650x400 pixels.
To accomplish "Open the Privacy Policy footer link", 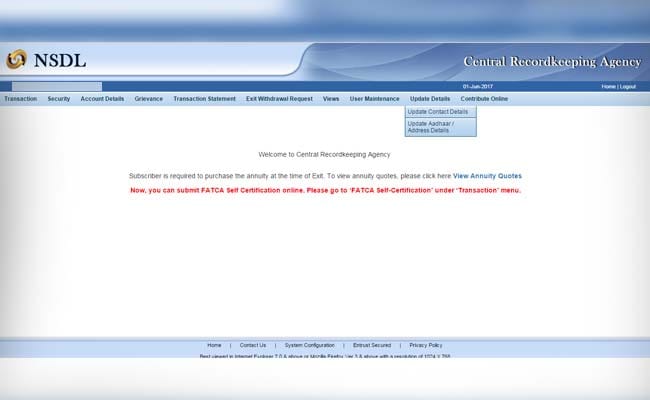I will click(426, 345).
